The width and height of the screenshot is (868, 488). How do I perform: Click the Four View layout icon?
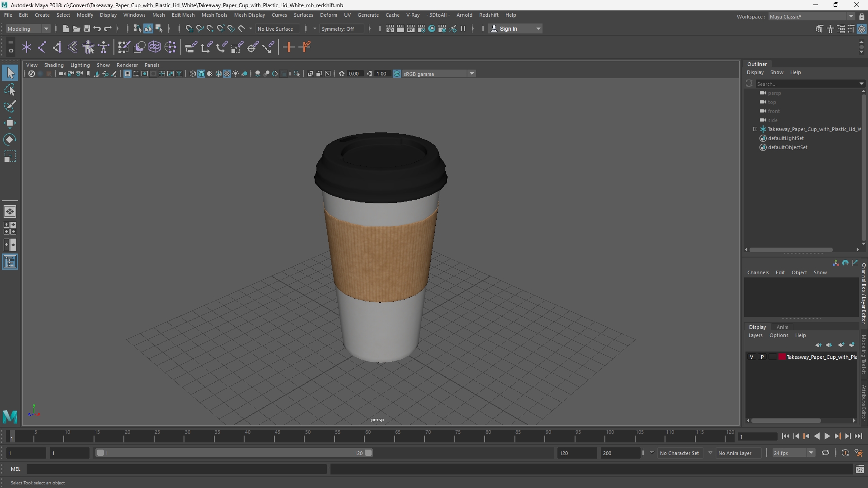pos(10,228)
